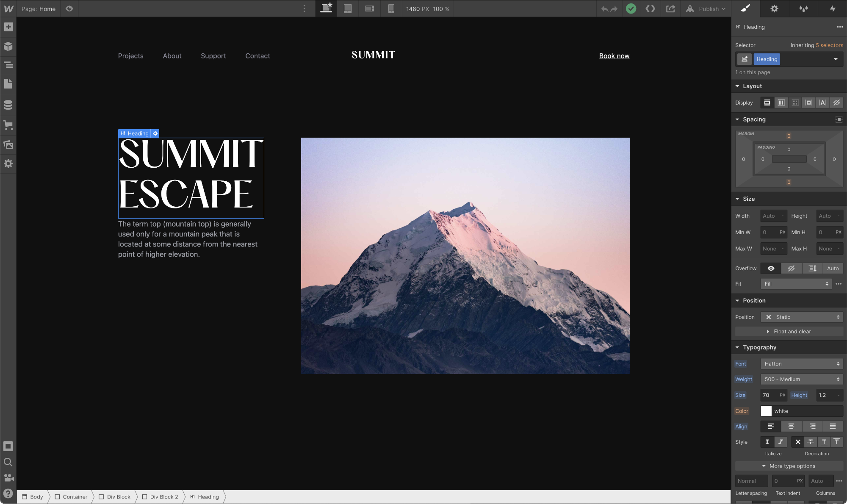Click the overflow visibility eye icon
This screenshot has height=504, width=847.
771,268
